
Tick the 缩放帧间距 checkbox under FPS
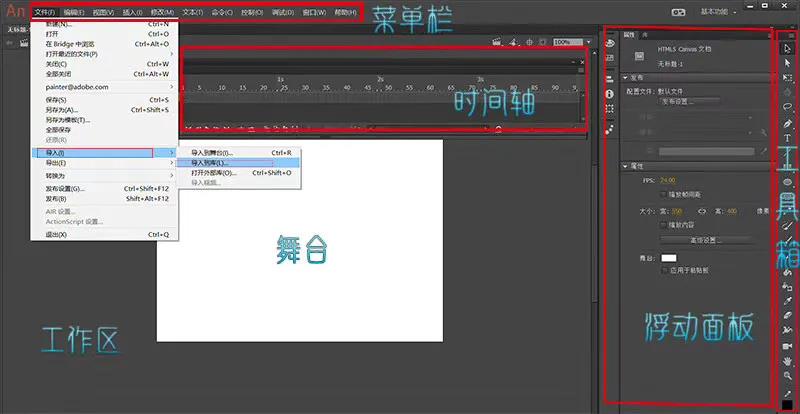click(663, 194)
